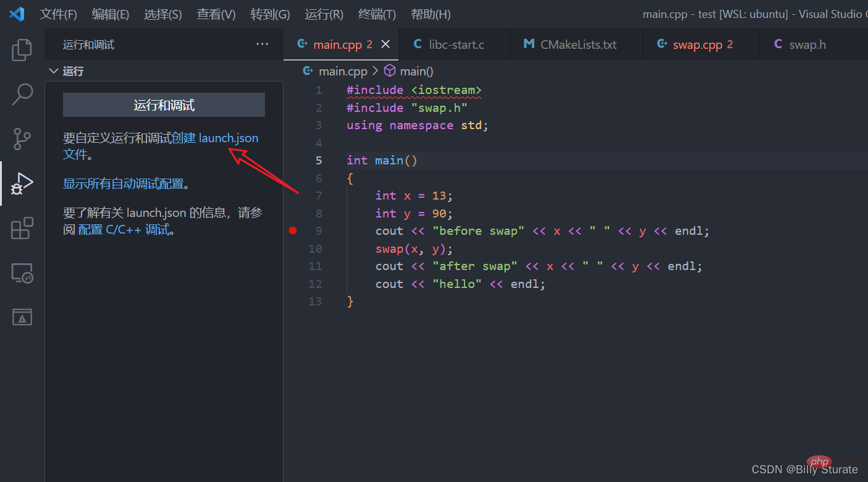
Task: Open the 文件(F) menu
Action: click(x=58, y=14)
